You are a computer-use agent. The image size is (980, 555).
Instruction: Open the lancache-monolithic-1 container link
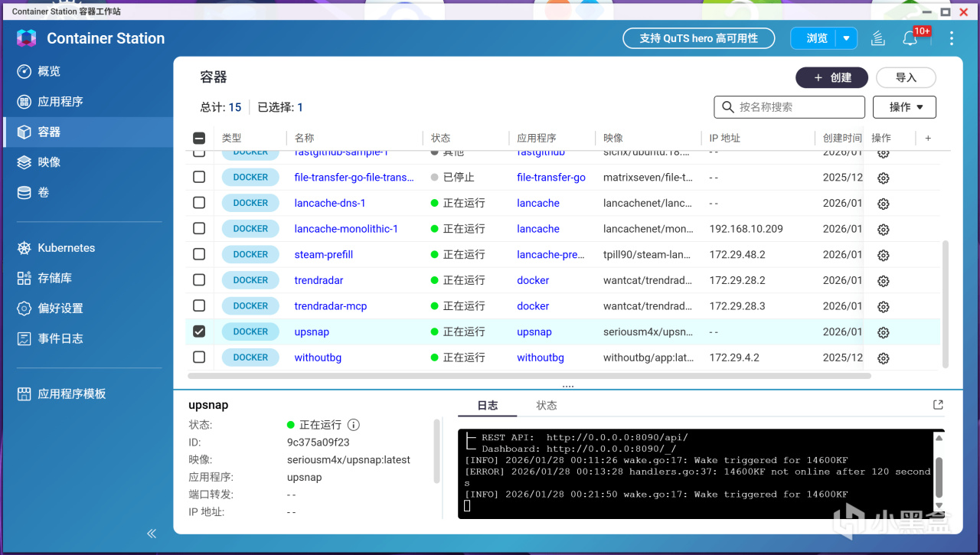pyautogui.click(x=346, y=229)
